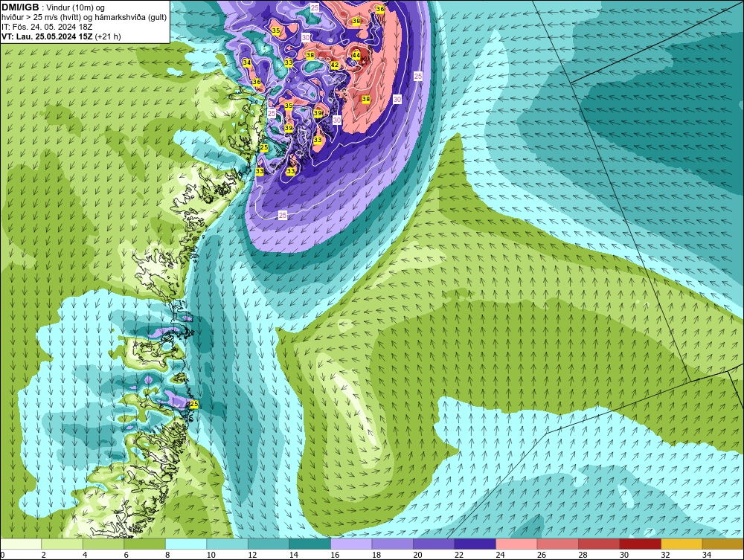Click the legend scale number '2'

coord(44,555)
